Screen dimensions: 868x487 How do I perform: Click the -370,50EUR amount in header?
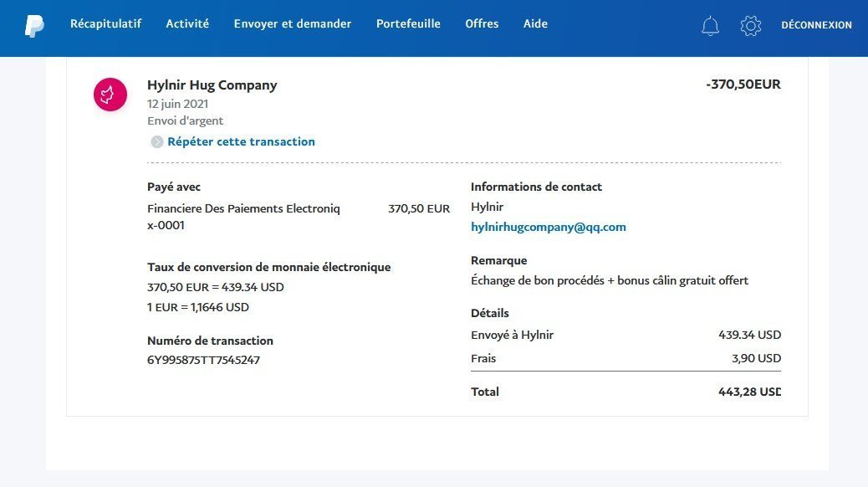743,85
